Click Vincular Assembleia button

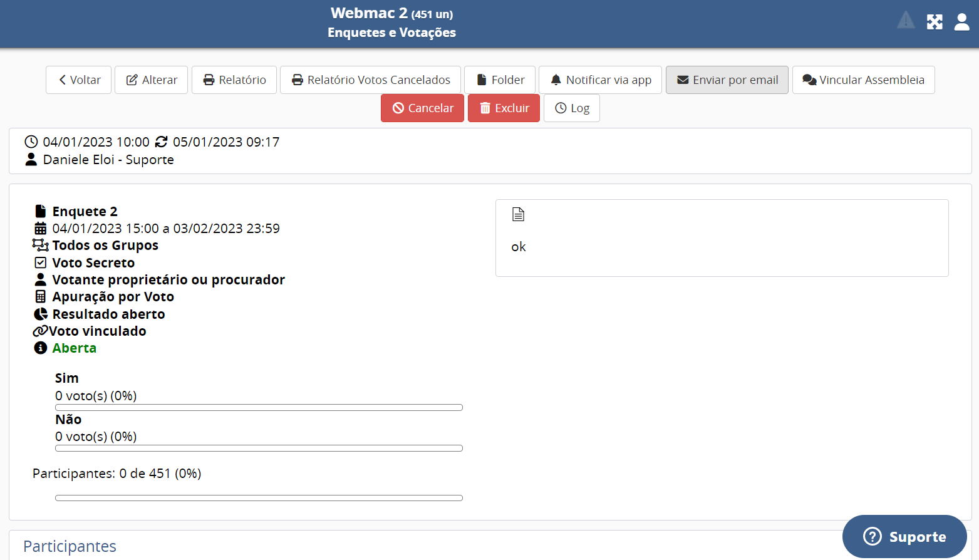(863, 80)
